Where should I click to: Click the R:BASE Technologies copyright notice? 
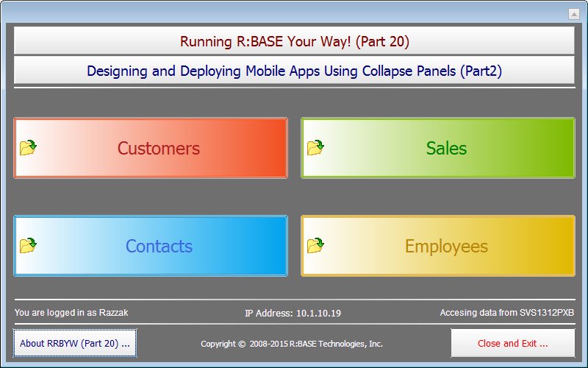coord(292,344)
